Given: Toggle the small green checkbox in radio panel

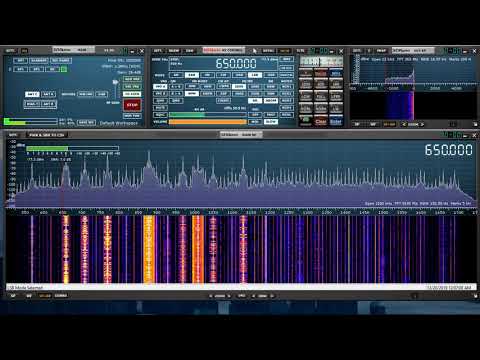Looking at the screenshot, I should pyautogui.click(x=64, y=69).
